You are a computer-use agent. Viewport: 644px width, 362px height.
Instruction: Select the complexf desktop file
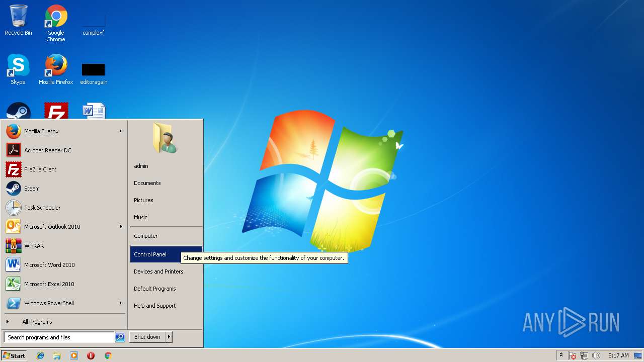pos(94,23)
